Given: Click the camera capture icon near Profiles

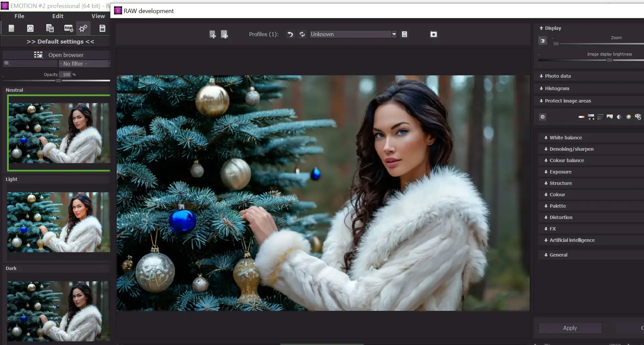Looking at the screenshot, I should [x=433, y=34].
